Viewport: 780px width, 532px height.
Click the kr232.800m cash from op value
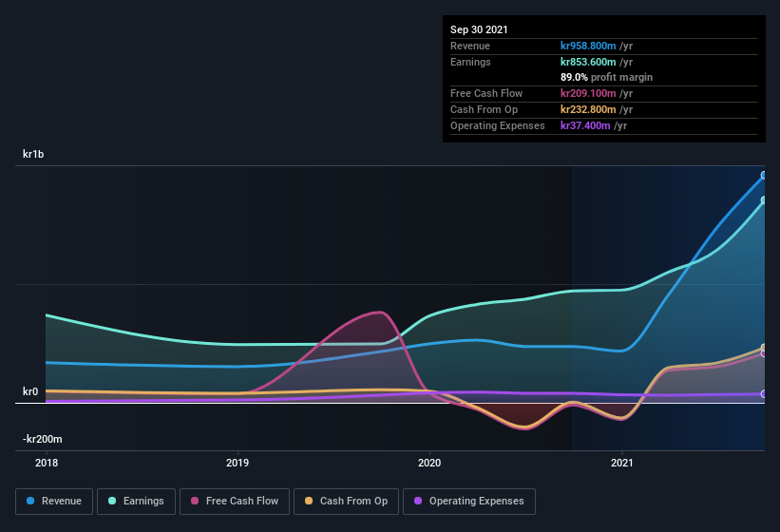click(588, 109)
